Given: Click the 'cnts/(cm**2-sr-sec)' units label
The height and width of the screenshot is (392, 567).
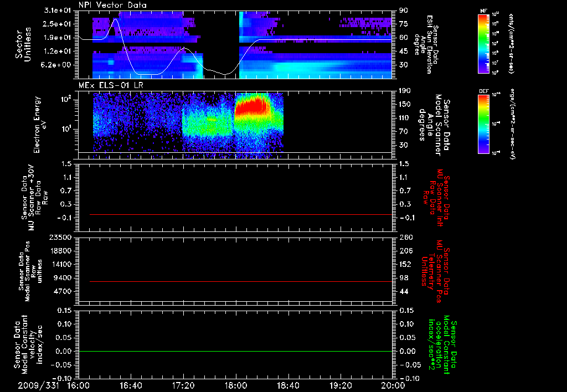Looking at the screenshot, I should 511,44.
